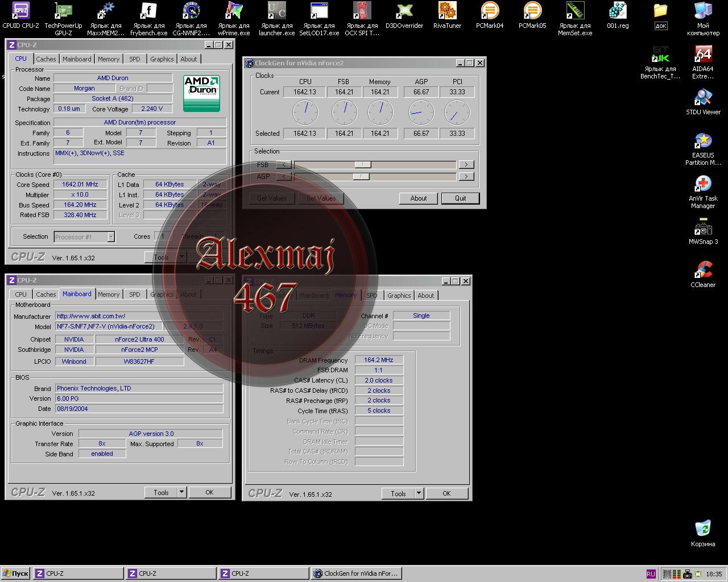The height and width of the screenshot is (582, 728).
Task: Open About tab in the Memory CPU-Z window
Action: [426, 296]
